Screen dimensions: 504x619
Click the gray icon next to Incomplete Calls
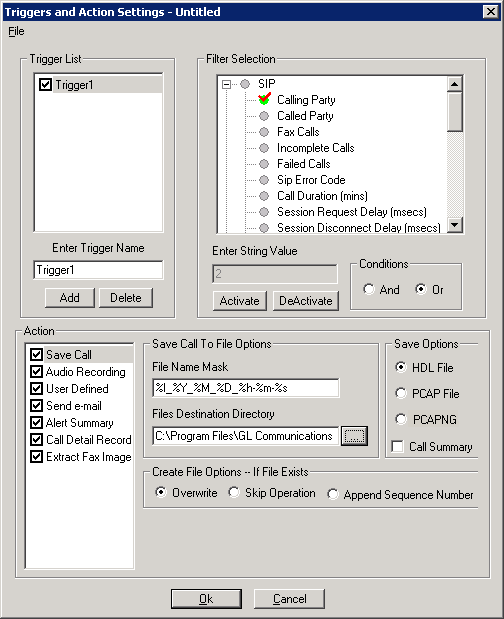(264, 148)
